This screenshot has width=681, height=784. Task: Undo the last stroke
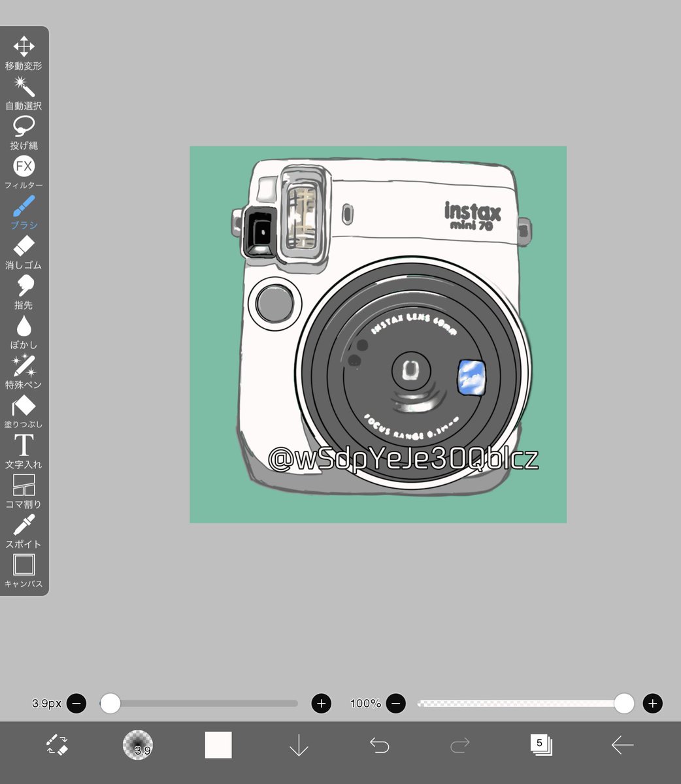pos(380,745)
